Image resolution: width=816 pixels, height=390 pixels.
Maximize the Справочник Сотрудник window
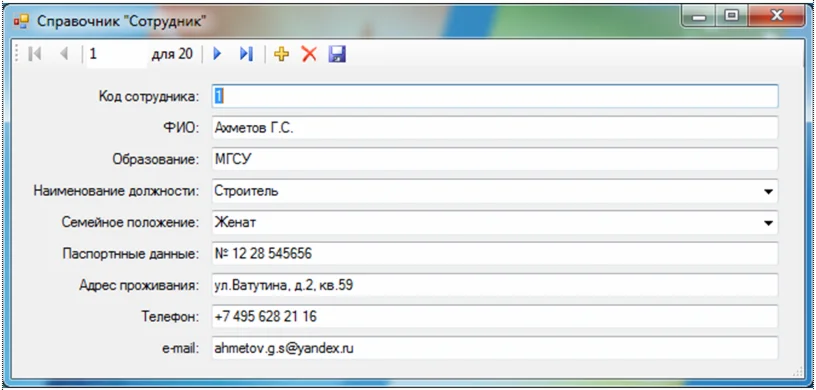pos(732,17)
